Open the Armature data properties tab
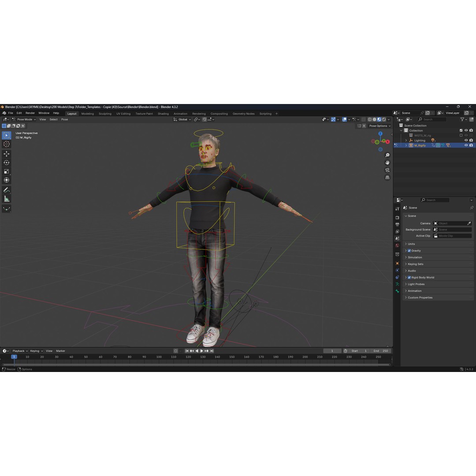This screenshot has height=476, width=476. [398, 284]
